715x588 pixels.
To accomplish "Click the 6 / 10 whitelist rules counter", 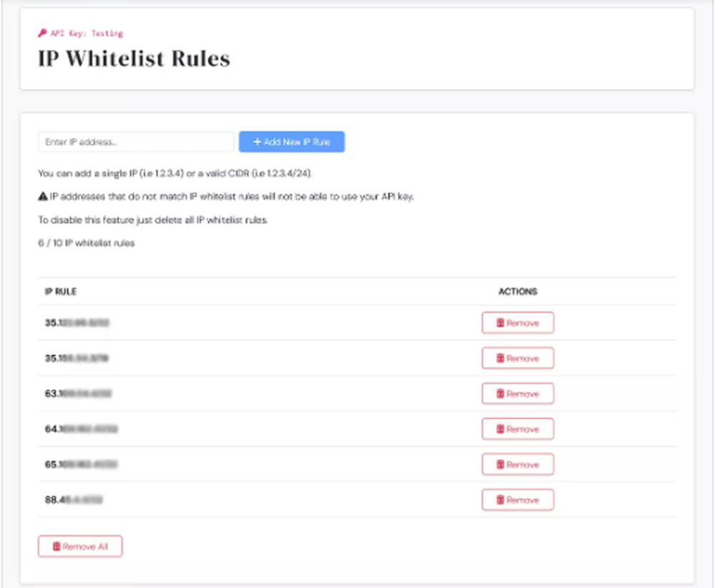I will coord(87,243).
